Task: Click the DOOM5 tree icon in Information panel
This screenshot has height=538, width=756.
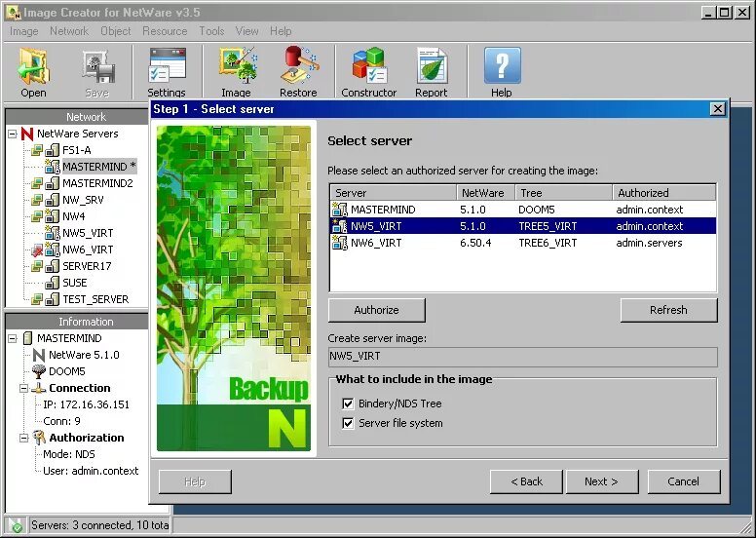Action: pyautogui.click(x=39, y=371)
